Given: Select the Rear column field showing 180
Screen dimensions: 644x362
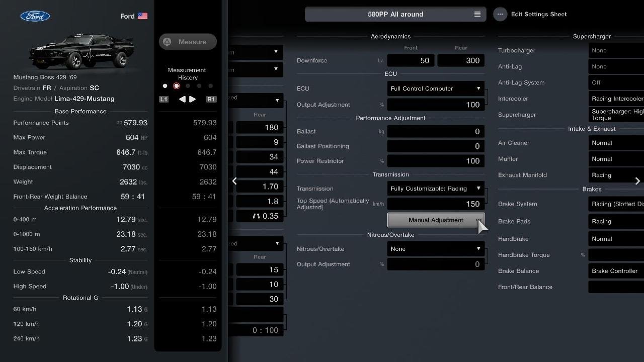Looking at the screenshot, I should [x=260, y=127].
